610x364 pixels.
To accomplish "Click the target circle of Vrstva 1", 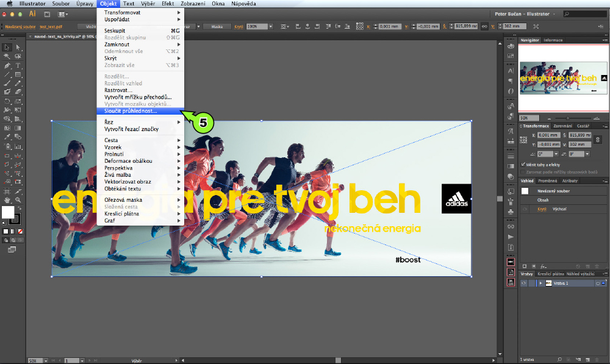I will [598, 283].
